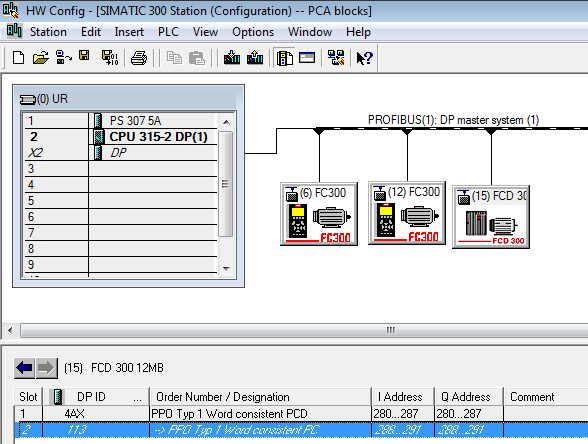The width and height of the screenshot is (588, 444).
Task: Click the Address Overview window icon
Action: [307, 58]
